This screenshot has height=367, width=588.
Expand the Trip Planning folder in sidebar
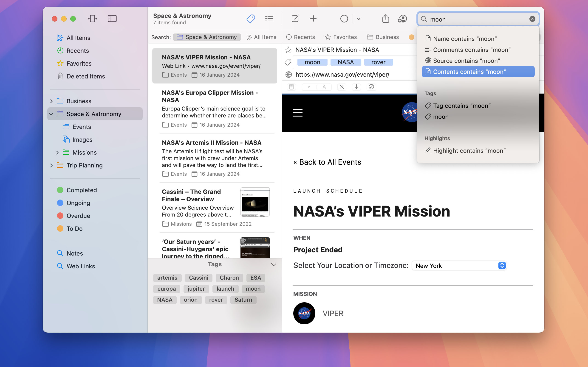51,165
